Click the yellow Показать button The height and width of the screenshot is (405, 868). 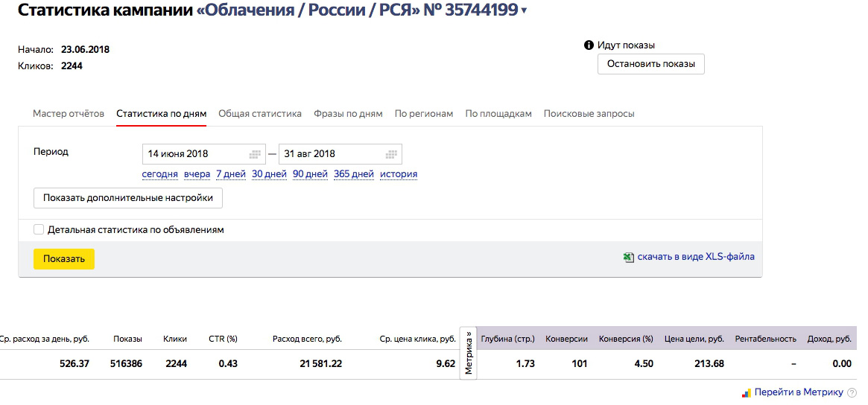point(64,259)
